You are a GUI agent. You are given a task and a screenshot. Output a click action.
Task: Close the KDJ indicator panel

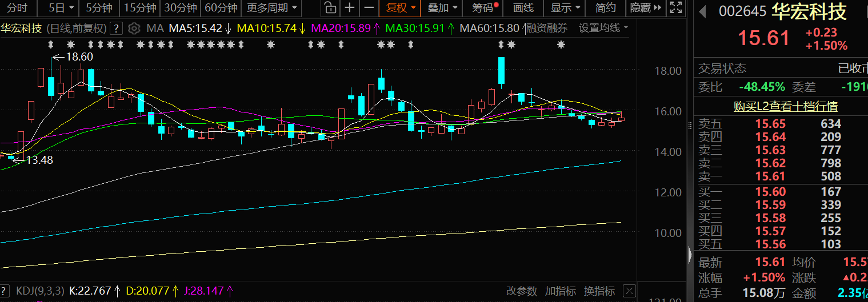pyautogui.click(x=629, y=291)
